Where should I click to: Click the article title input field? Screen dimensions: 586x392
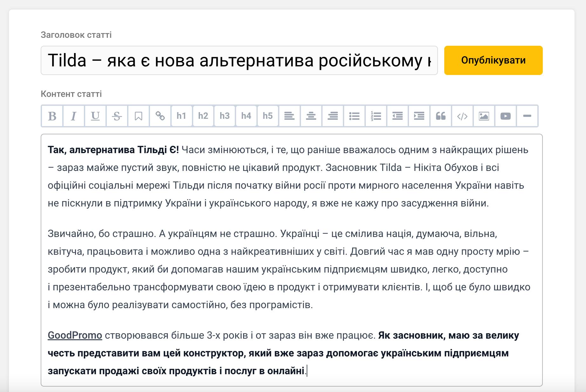click(239, 60)
